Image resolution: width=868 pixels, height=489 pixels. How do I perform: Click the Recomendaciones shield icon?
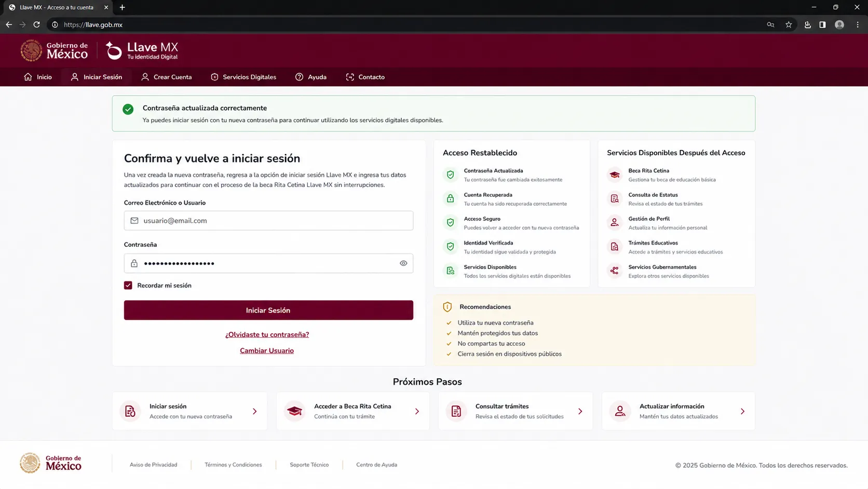447,307
